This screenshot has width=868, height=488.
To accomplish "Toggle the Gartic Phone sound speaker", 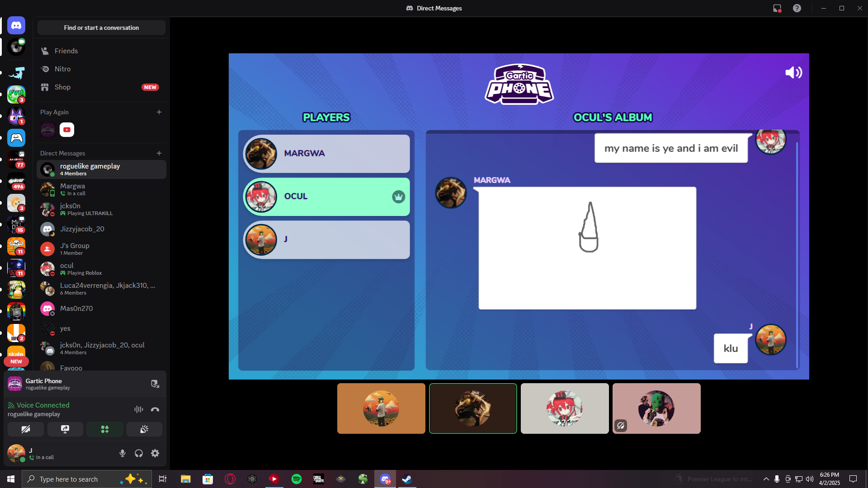I will tap(793, 73).
